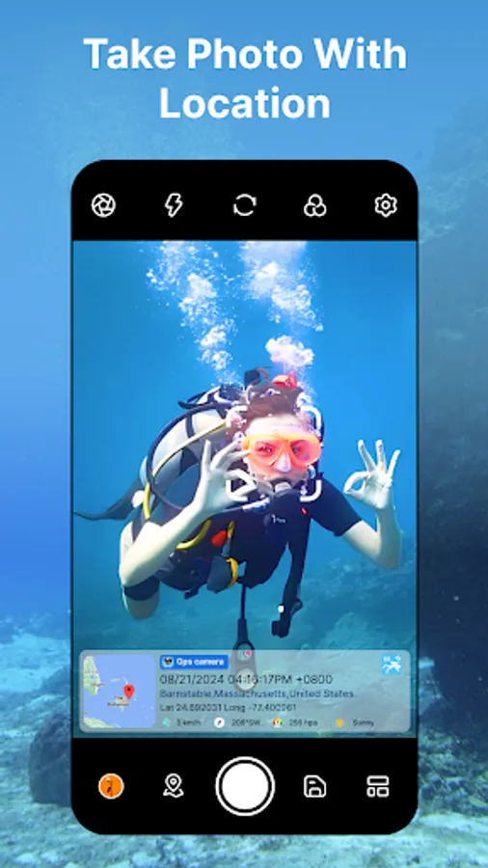Open the orange gallery thumbnail
The image size is (488, 868).
[x=111, y=786]
